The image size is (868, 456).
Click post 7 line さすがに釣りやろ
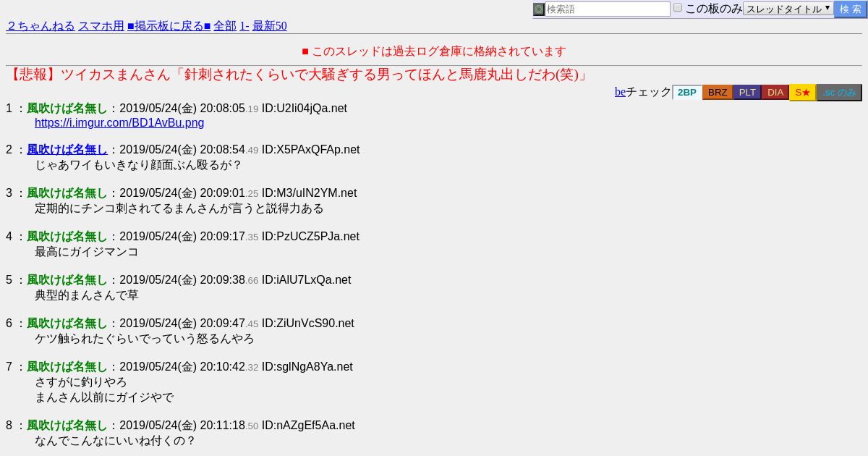coord(81,382)
